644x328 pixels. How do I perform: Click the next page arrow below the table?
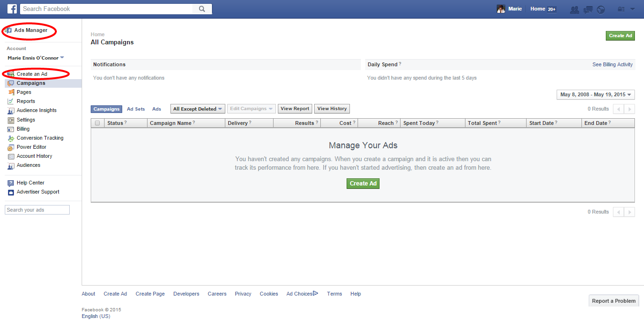coord(629,212)
